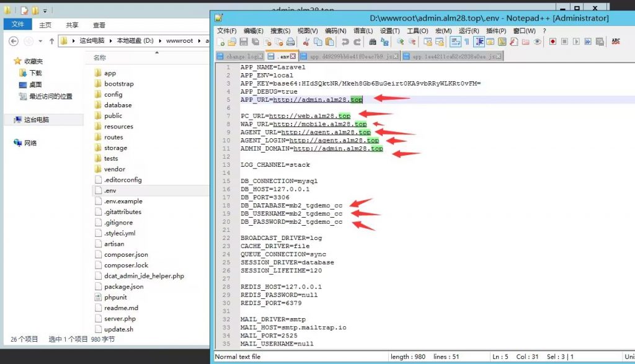Close the .env tab with its X
Image resolution: width=635 pixels, height=364 pixels.
point(294,56)
